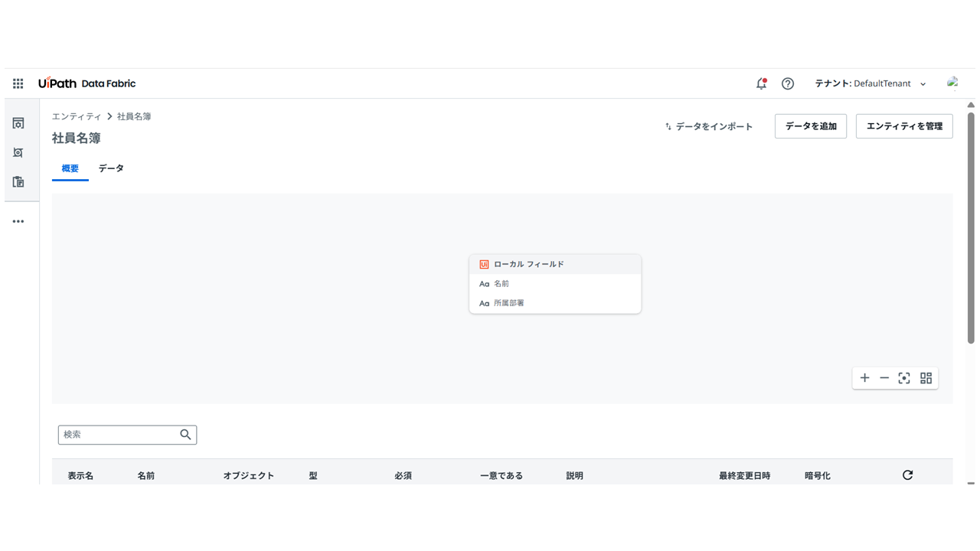Refresh the fields table

coord(906,474)
